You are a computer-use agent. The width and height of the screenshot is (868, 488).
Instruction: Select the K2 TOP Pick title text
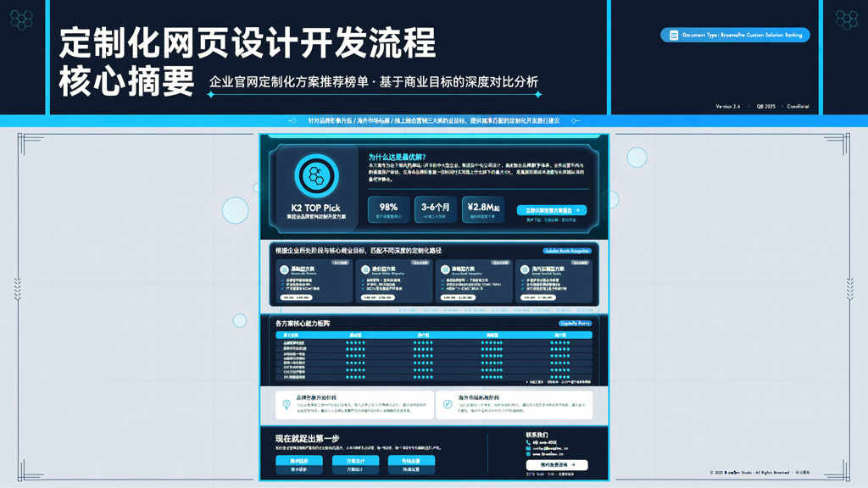[315, 208]
